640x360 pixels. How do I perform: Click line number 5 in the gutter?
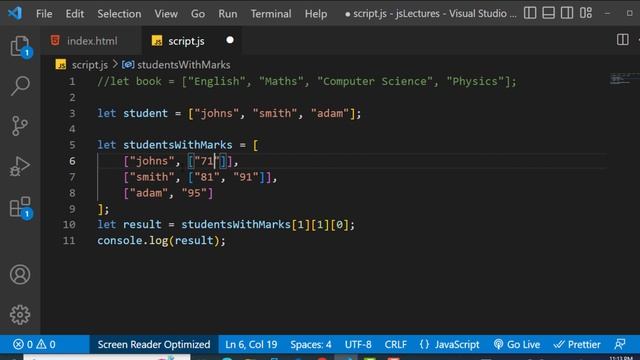tap(72, 145)
